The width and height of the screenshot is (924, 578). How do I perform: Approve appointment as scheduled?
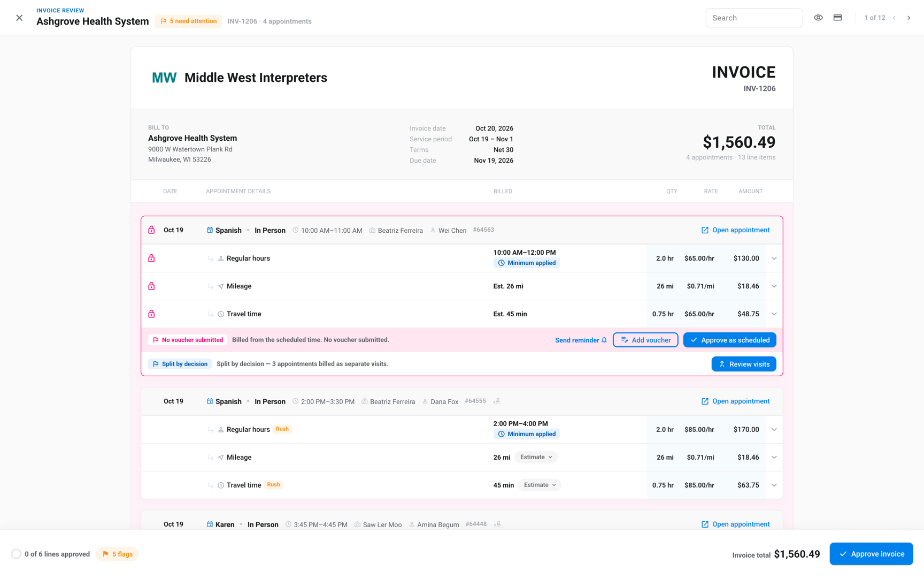click(x=729, y=340)
